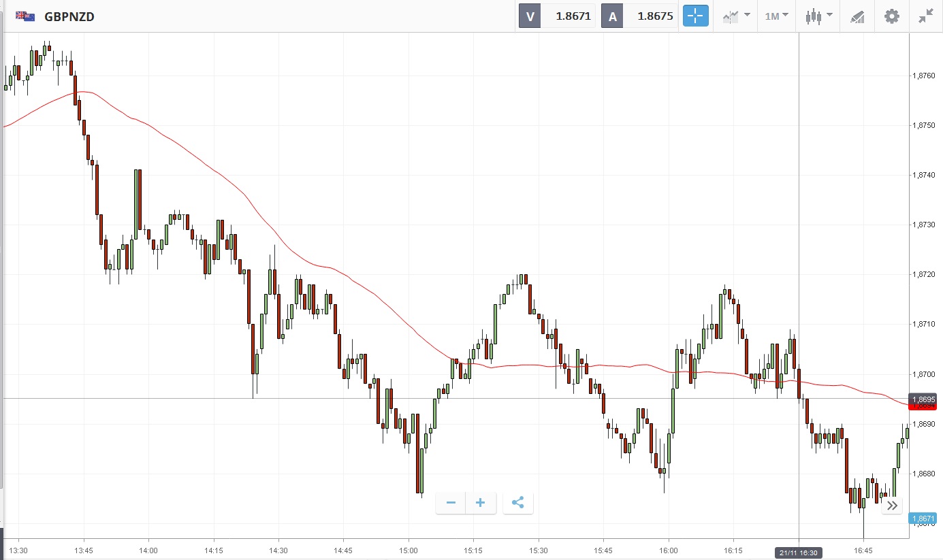
Task: Open the drawing tools pencil icon
Action: pos(857,16)
